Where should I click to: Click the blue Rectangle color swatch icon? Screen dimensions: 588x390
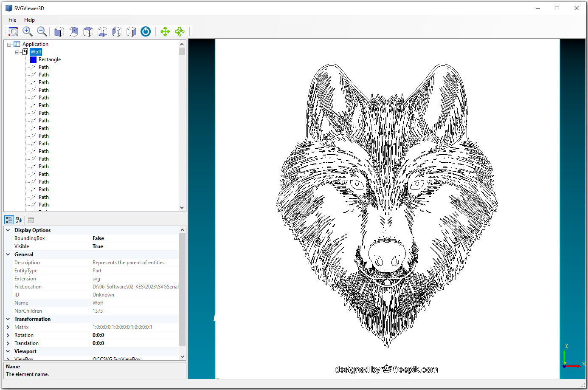pos(33,59)
